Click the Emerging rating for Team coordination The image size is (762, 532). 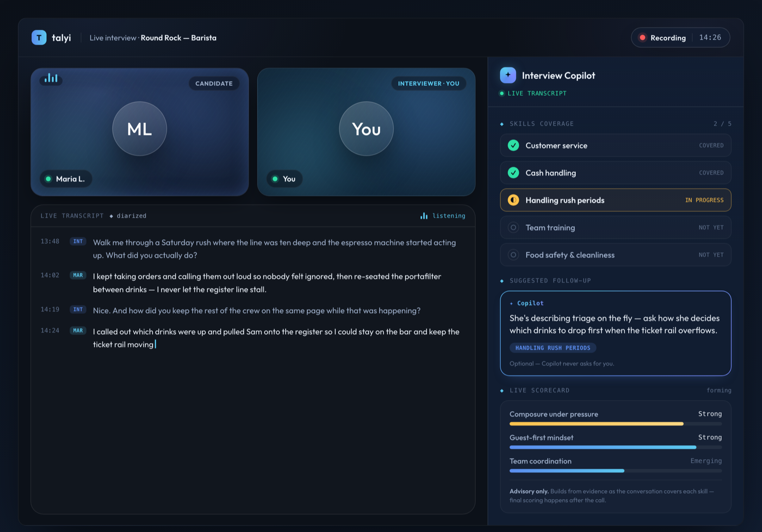(706, 461)
